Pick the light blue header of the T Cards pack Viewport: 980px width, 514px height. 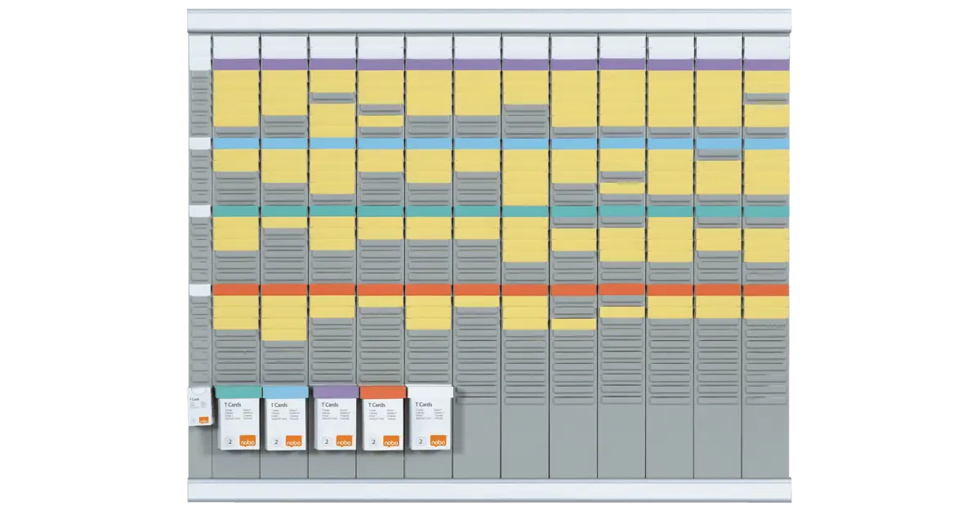(285, 392)
